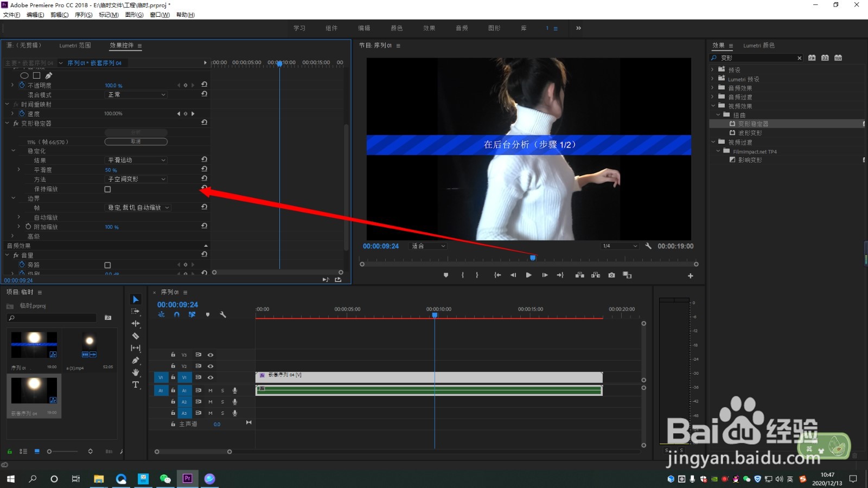
Task: Select 波形变形 effect in effects list
Action: click(750, 133)
